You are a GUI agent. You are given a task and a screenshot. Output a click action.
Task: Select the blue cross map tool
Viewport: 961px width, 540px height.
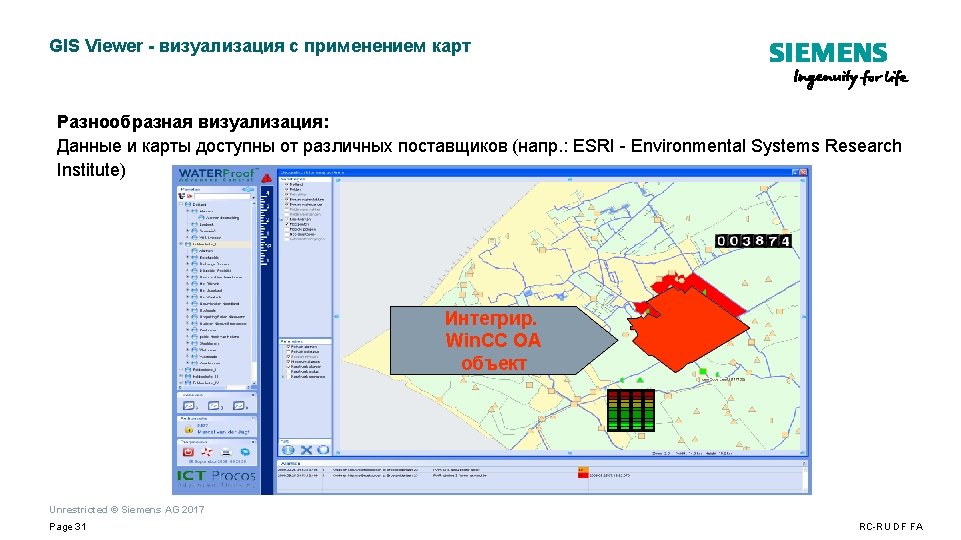306,450
